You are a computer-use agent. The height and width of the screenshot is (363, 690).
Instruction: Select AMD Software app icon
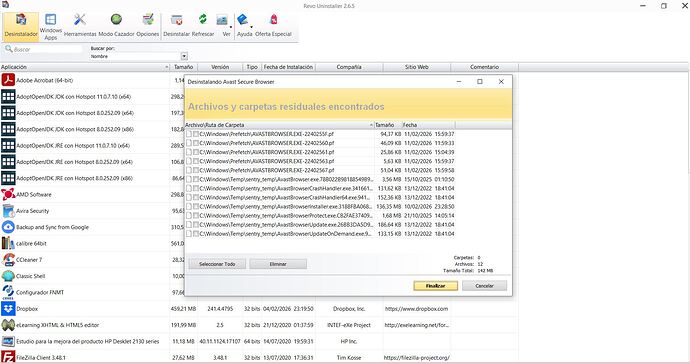[x=8, y=194]
